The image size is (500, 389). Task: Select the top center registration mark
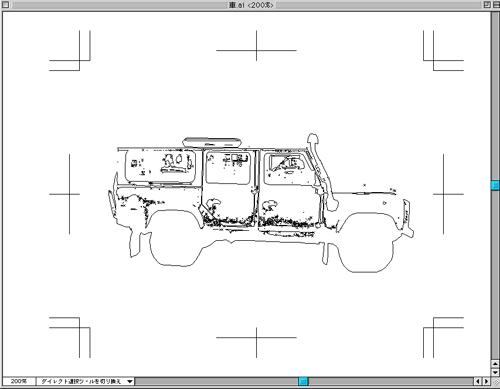point(256,46)
